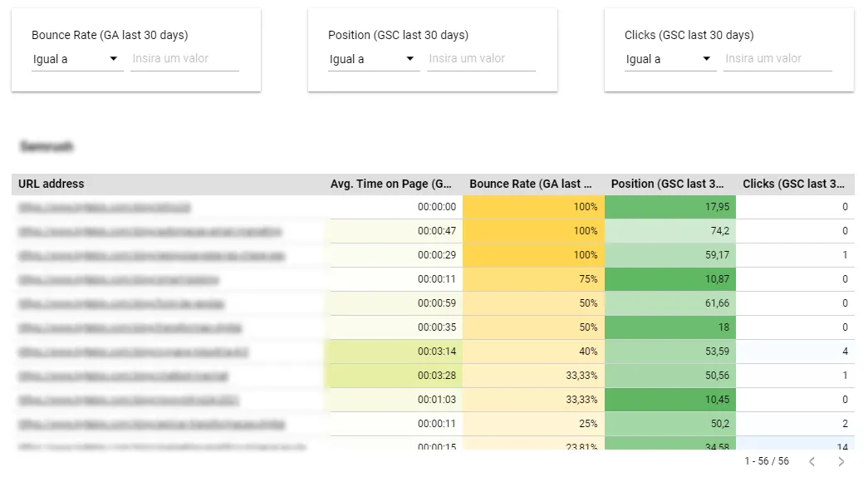The image size is (868, 477).
Task: Sort by Avg. Time on Page header
Action: (391, 184)
